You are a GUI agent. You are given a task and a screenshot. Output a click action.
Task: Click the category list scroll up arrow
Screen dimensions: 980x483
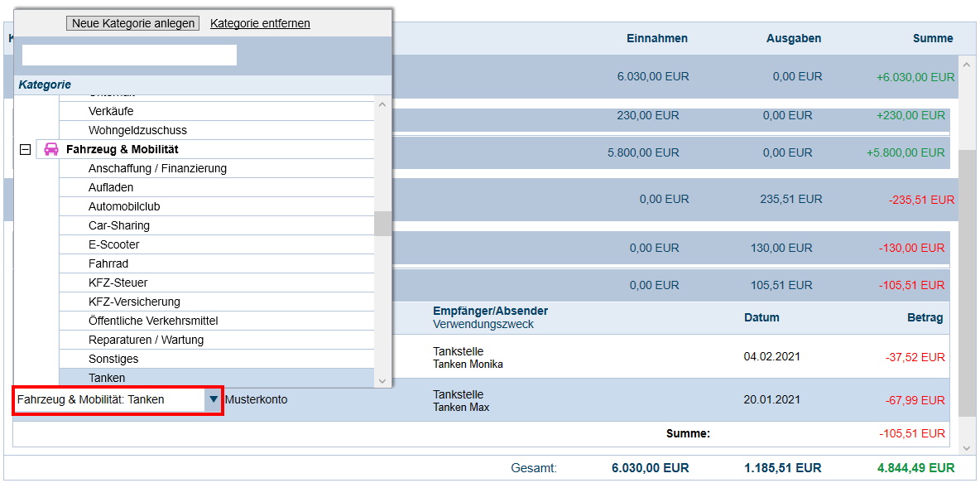pyautogui.click(x=383, y=104)
